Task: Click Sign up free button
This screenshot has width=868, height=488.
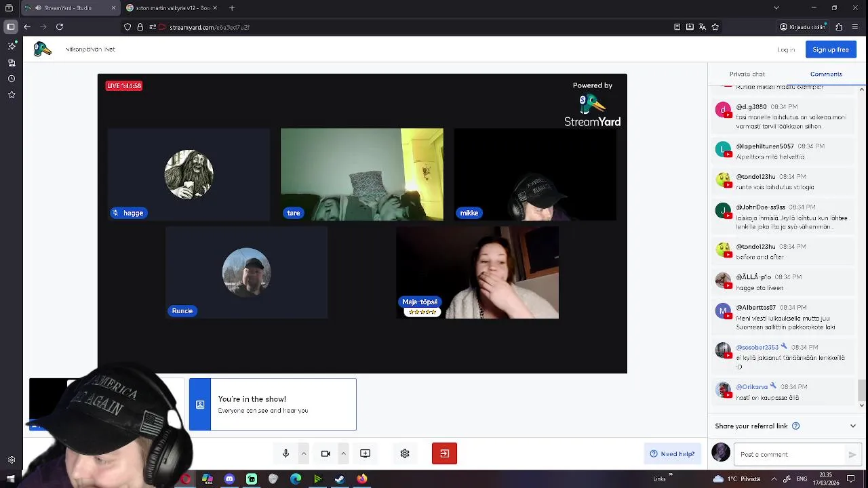Action: (x=831, y=49)
